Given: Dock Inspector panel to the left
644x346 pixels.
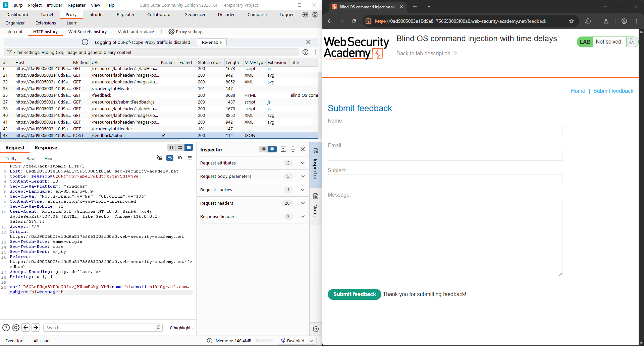Looking at the screenshot, I should (x=264, y=149).
